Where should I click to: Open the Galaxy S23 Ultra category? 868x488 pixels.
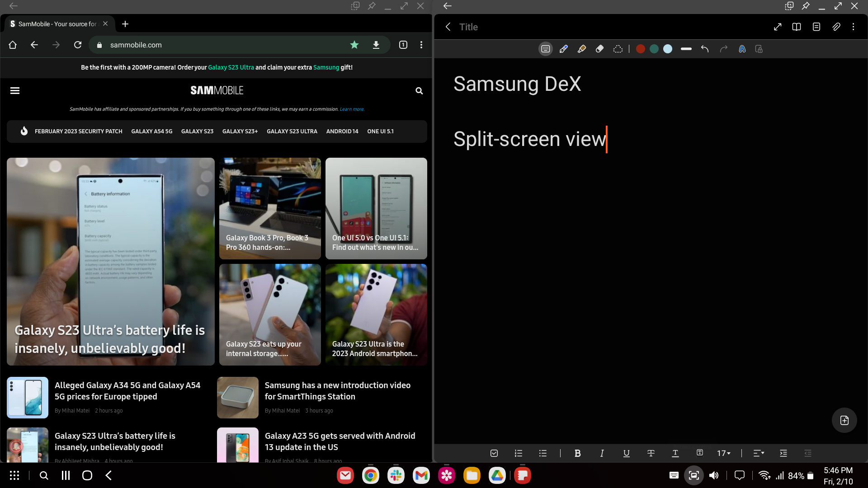292,131
